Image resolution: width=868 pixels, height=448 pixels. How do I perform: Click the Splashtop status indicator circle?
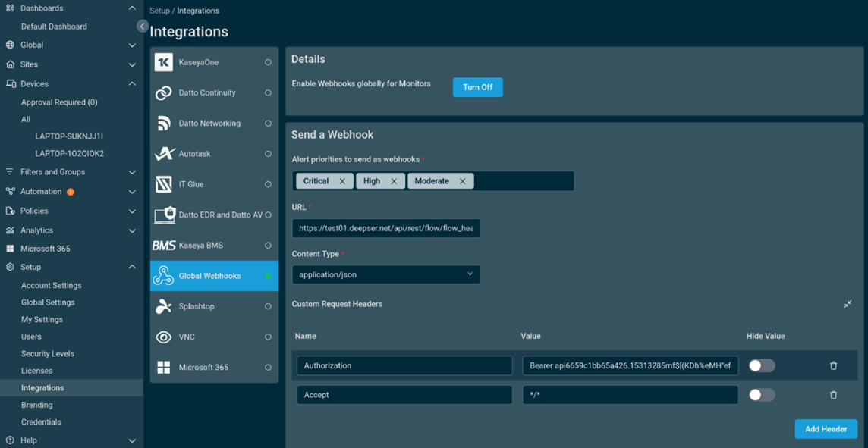(x=268, y=305)
